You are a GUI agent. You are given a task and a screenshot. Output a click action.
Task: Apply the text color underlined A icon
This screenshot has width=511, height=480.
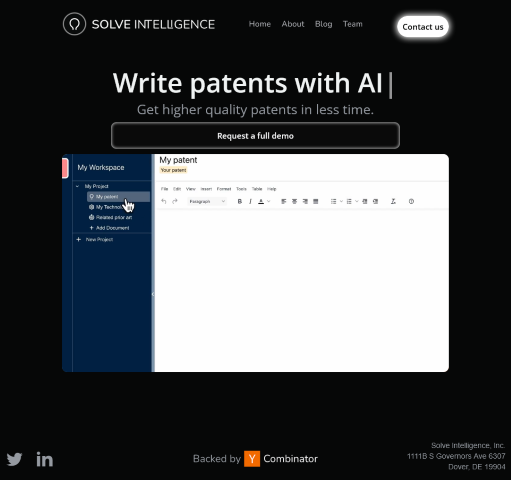pos(261,201)
